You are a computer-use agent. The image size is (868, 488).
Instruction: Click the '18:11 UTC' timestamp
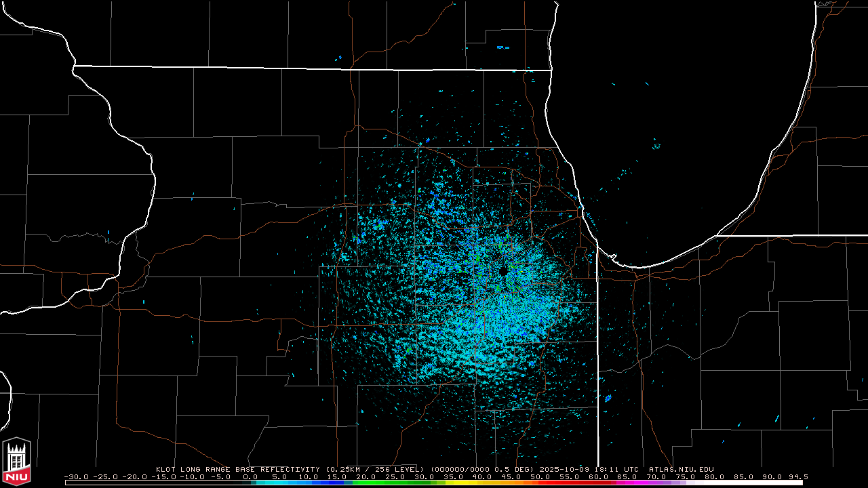616,469
